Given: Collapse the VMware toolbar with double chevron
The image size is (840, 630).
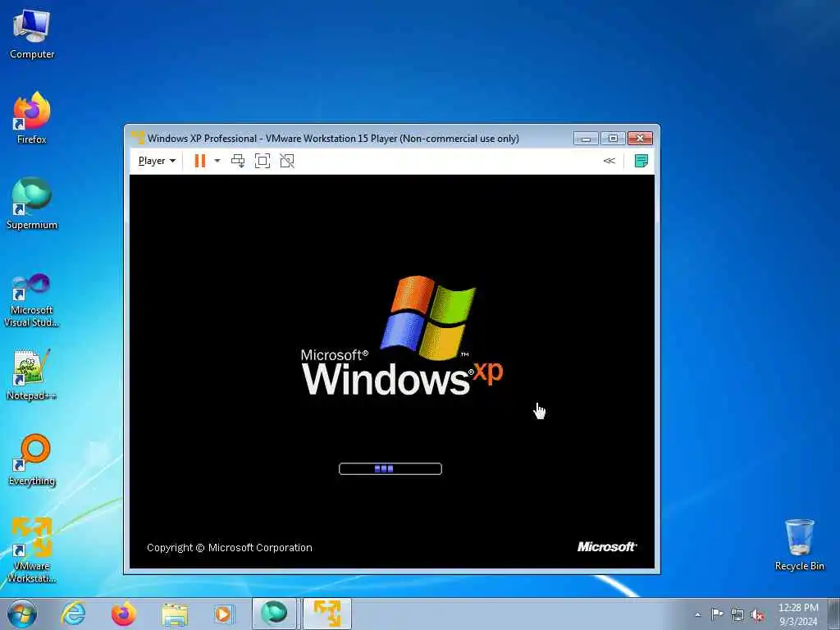Looking at the screenshot, I should point(609,161).
